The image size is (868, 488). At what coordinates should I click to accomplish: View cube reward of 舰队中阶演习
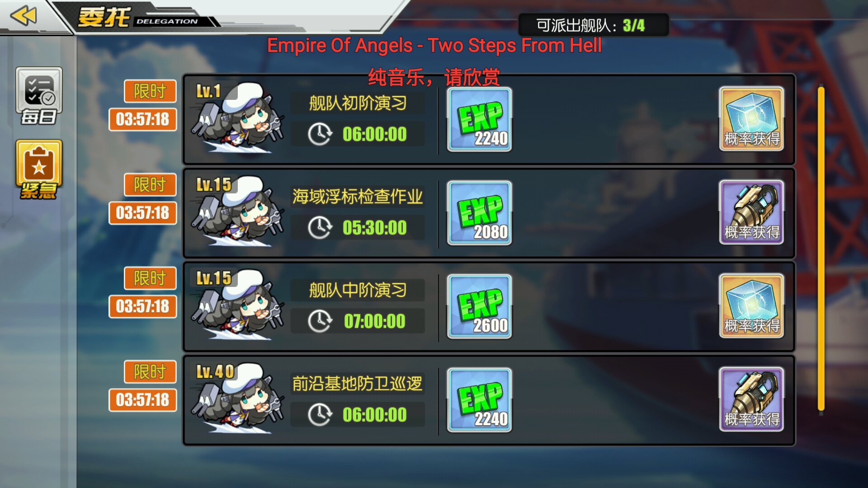751,306
